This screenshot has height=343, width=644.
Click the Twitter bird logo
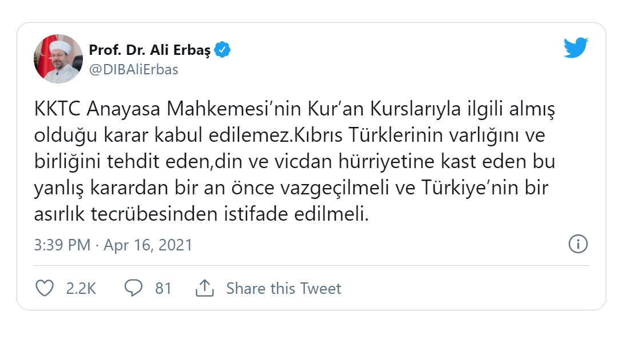click(x=576, y=48)
